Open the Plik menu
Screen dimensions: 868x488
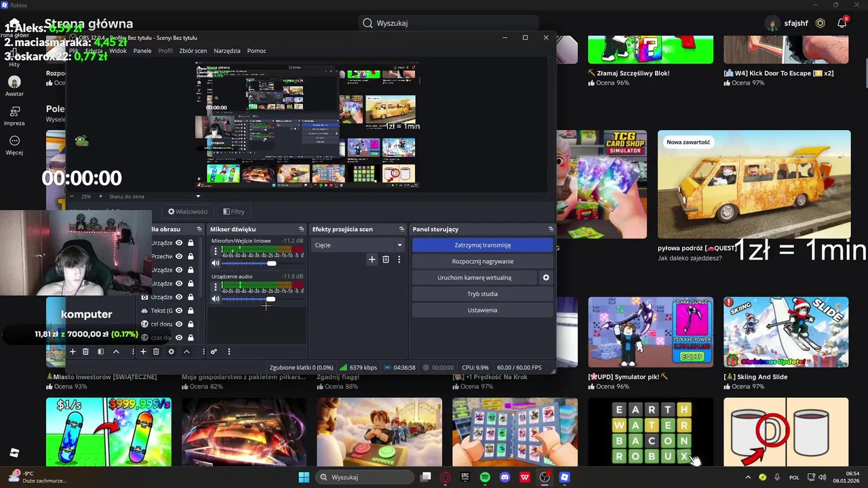coord(74,51)
